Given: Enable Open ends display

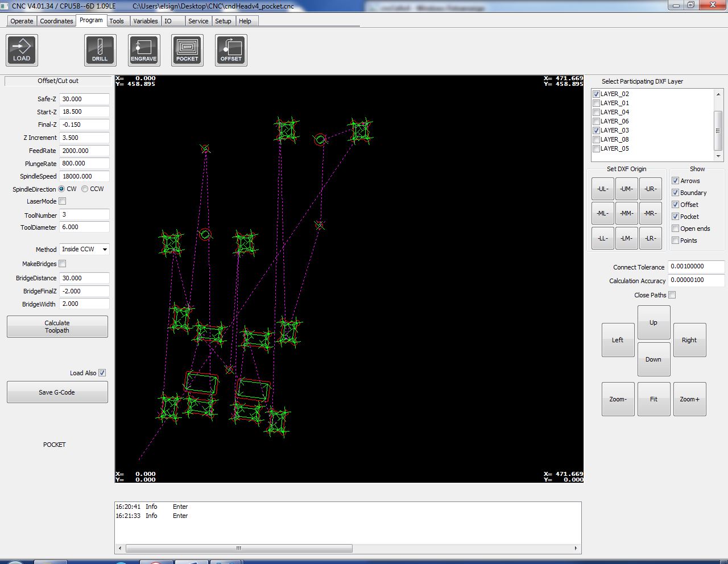Looking at the screenshot, I should pos(676,229).
